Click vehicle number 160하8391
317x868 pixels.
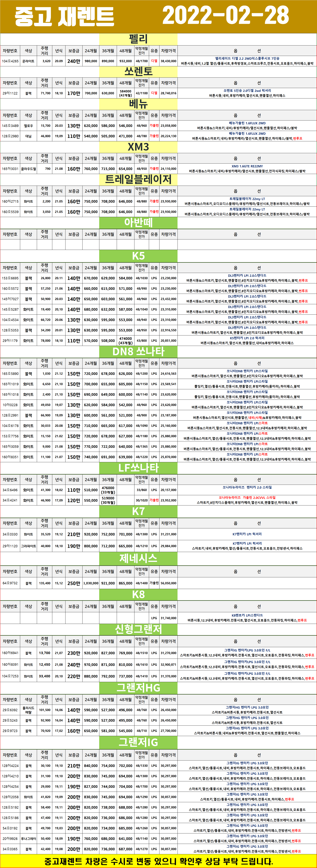click(x=10, y=665)
